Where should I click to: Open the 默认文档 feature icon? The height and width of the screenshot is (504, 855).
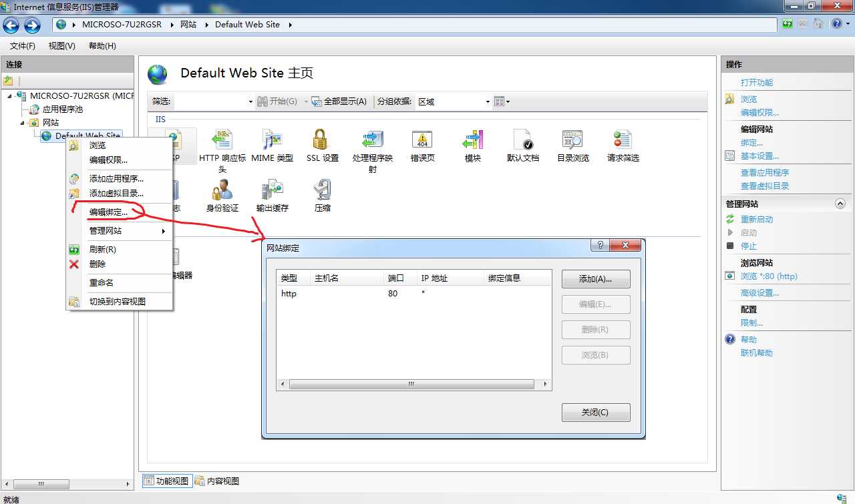coord(522,146)
